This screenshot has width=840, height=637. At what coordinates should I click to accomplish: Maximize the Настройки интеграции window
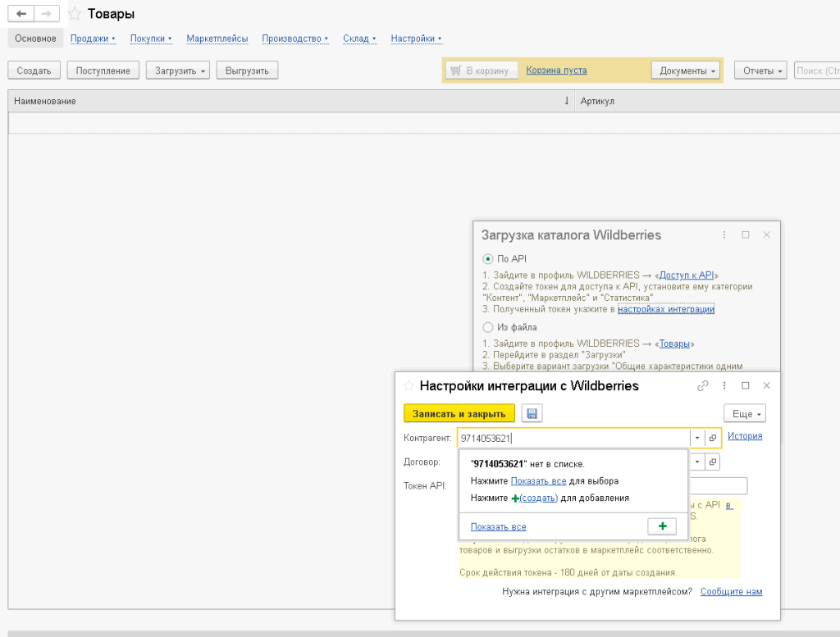(x=745, y=386)
